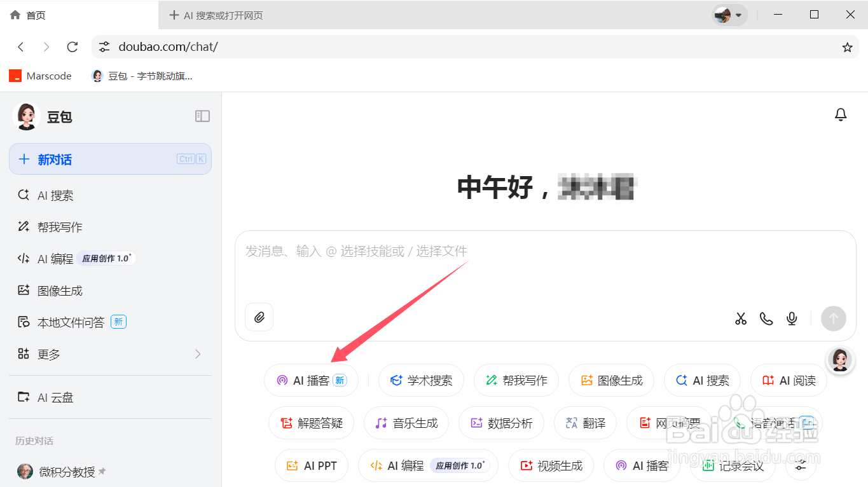Select the 解题答疑 skill chip
Viewport: 868px width, 487px height.
[x=311, y=423]
